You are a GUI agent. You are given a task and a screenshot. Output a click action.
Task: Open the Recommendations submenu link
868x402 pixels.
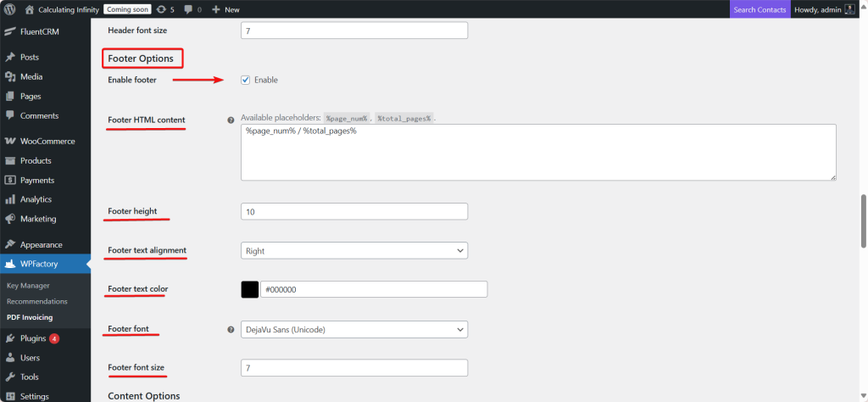pyautogui.click(x=36, y=301)
